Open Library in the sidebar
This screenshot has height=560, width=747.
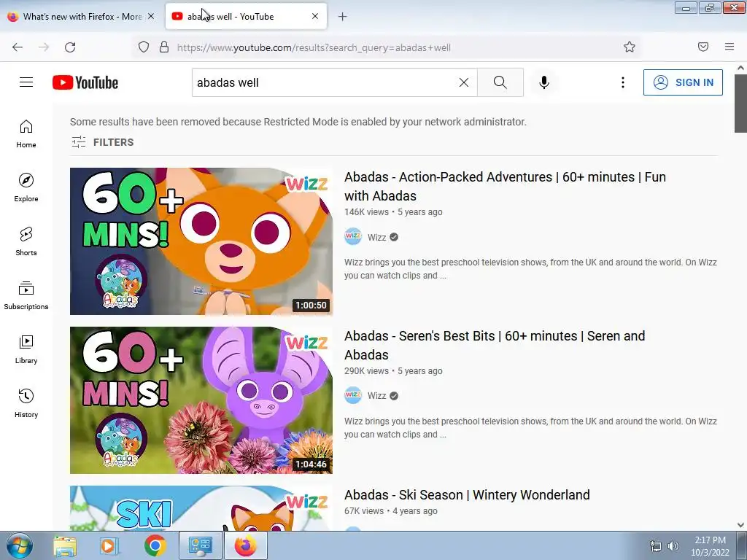pos(26,349)
